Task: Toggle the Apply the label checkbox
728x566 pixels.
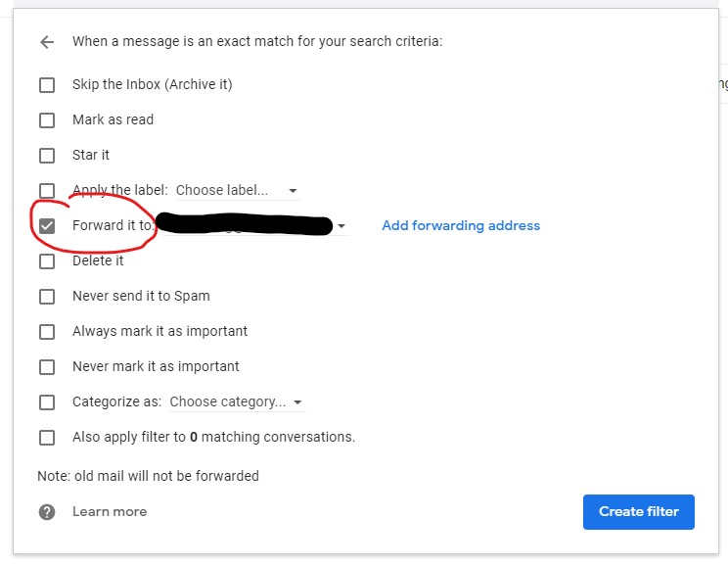Action: [x=47, y=191]
